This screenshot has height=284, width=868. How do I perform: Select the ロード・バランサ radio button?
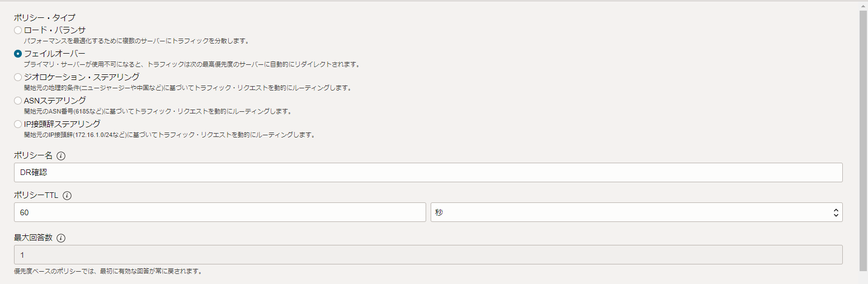pyautogui.click(x=18, y=30)
